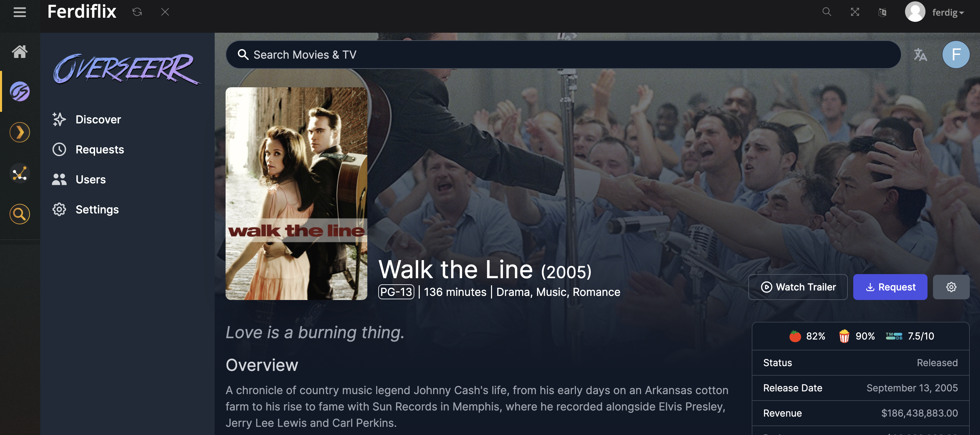Select the Overseerr service icon in sidebar
Viewport: 980px width, 435px height.
tap(20, 91)
